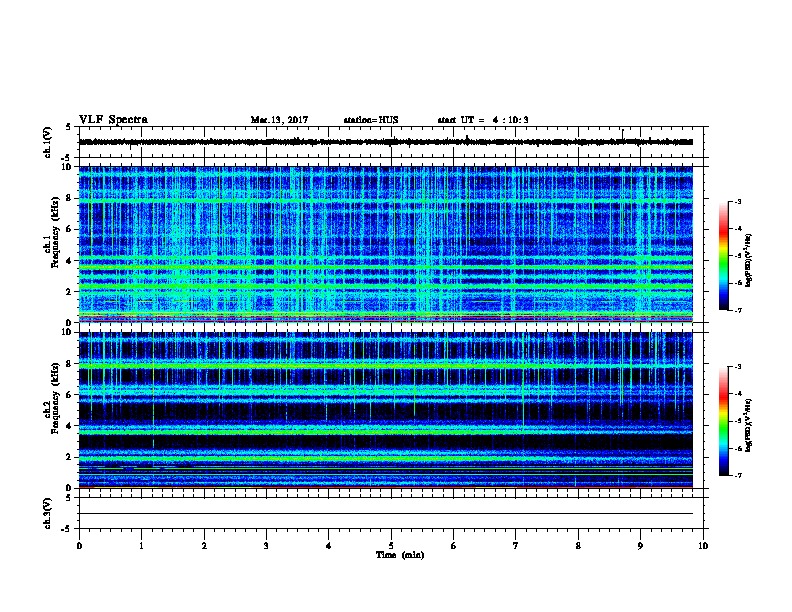Click the "VLF Spectra" plot title
Viewport: 792px width, 612px height.
113,119
